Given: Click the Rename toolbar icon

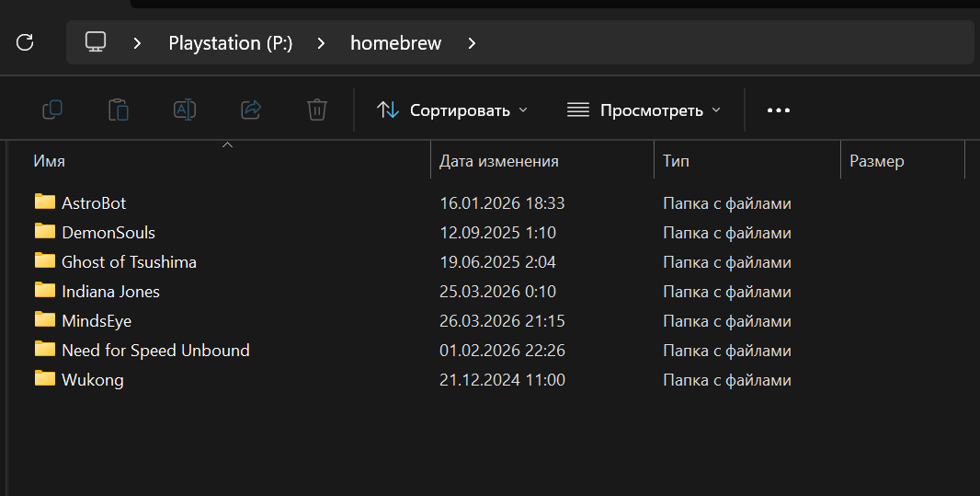Looking at the screenshot, I should click(x=185, y=110).
